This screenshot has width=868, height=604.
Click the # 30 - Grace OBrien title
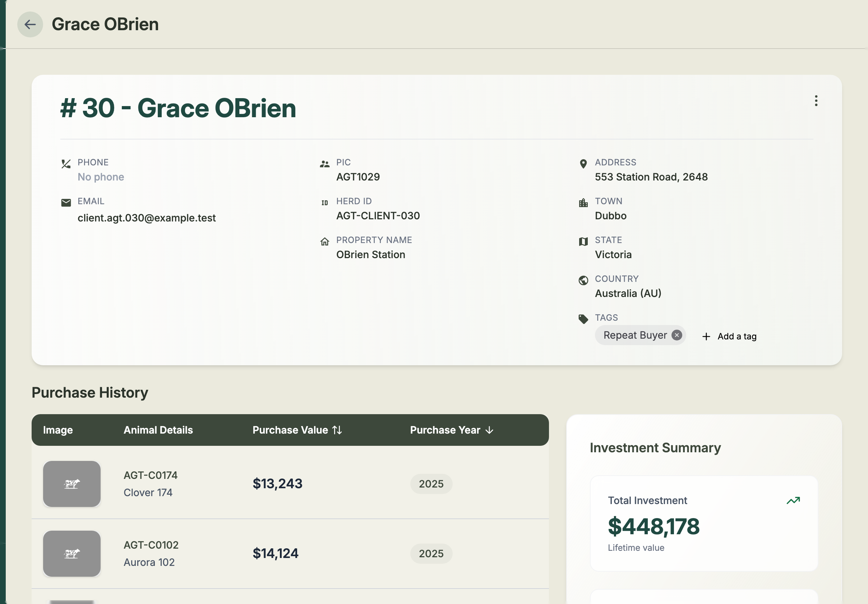178,108
